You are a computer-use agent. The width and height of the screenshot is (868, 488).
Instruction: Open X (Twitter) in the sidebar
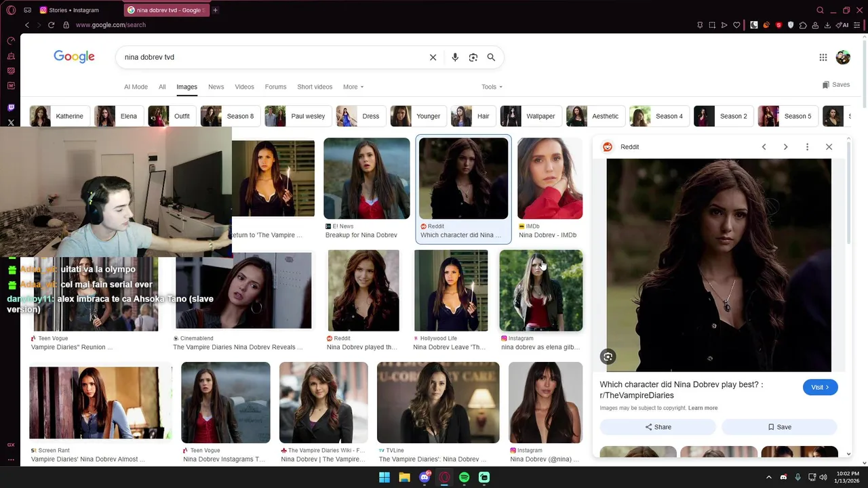point(11,123)
